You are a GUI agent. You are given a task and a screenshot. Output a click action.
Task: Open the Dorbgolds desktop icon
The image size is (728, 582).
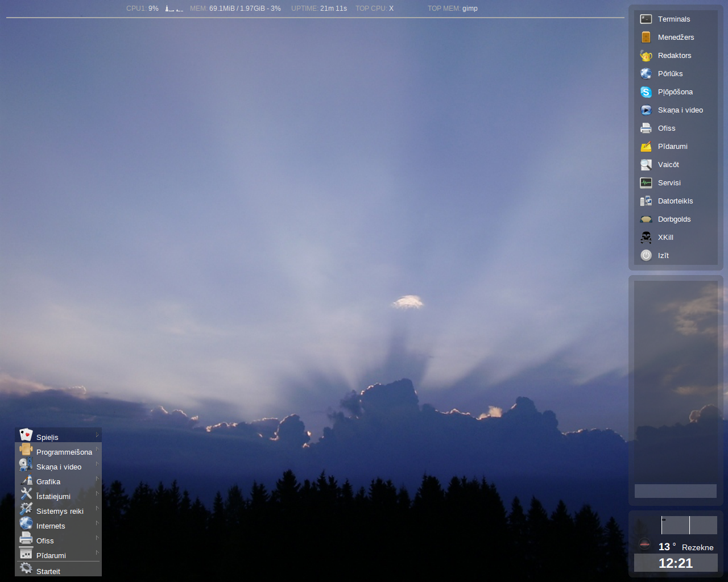coord(646,219)
